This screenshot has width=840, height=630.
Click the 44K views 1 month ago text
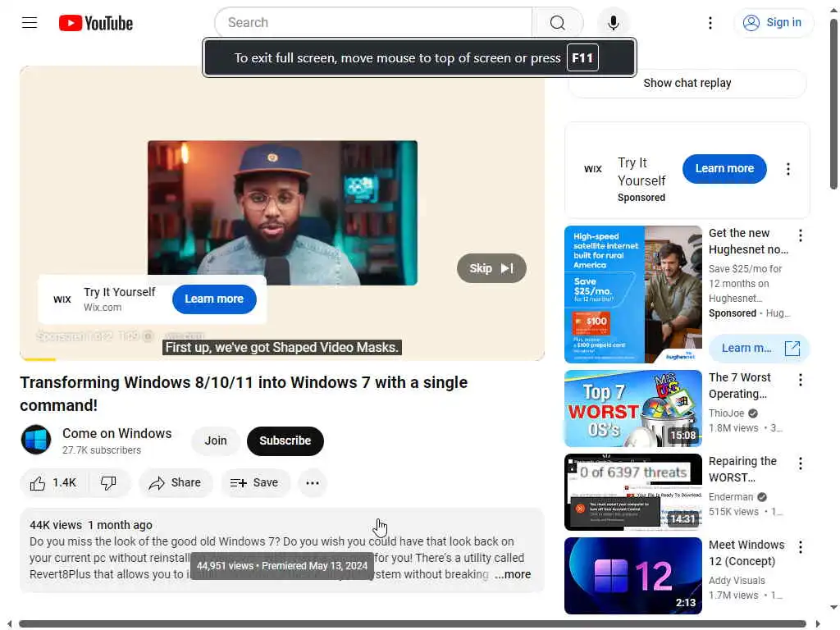91,526
